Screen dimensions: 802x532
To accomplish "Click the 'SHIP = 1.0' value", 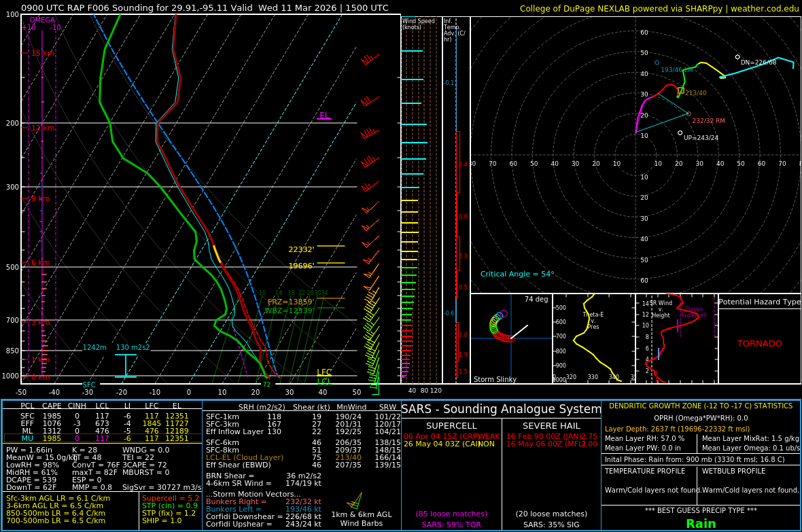I will 162,520.
